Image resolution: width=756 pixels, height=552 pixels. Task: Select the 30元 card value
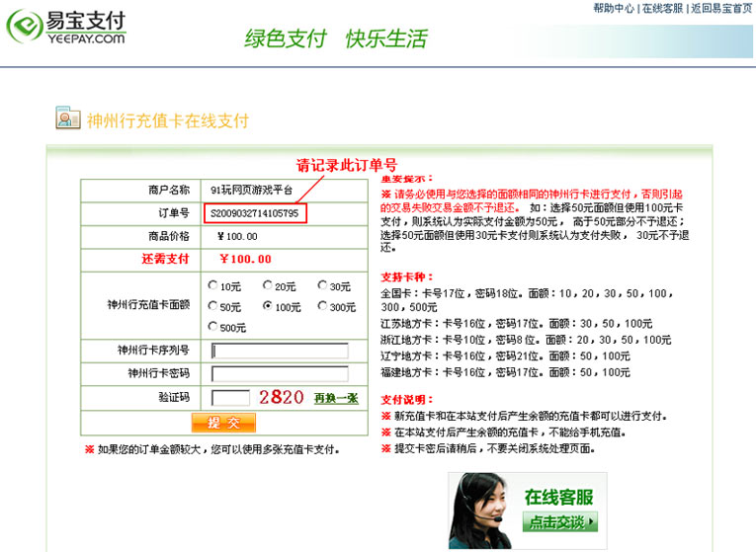coord(322,285)
